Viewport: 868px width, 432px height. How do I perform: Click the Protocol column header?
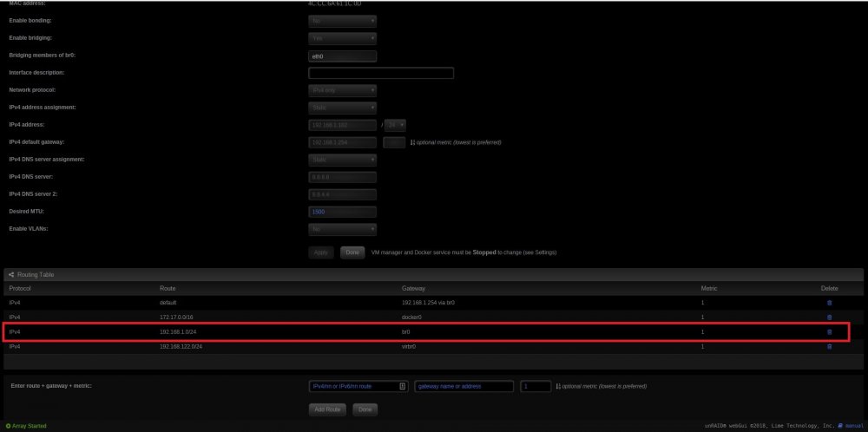coord(20,289)
